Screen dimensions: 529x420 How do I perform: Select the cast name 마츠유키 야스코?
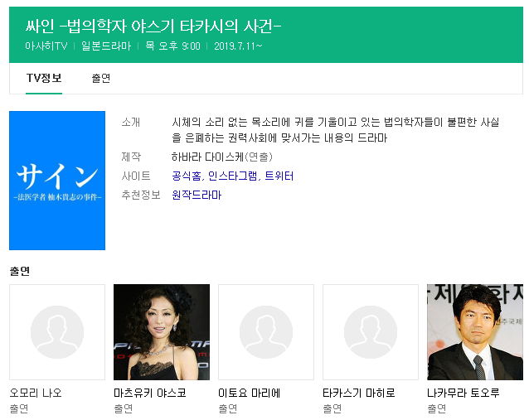[x=150, y=393]
